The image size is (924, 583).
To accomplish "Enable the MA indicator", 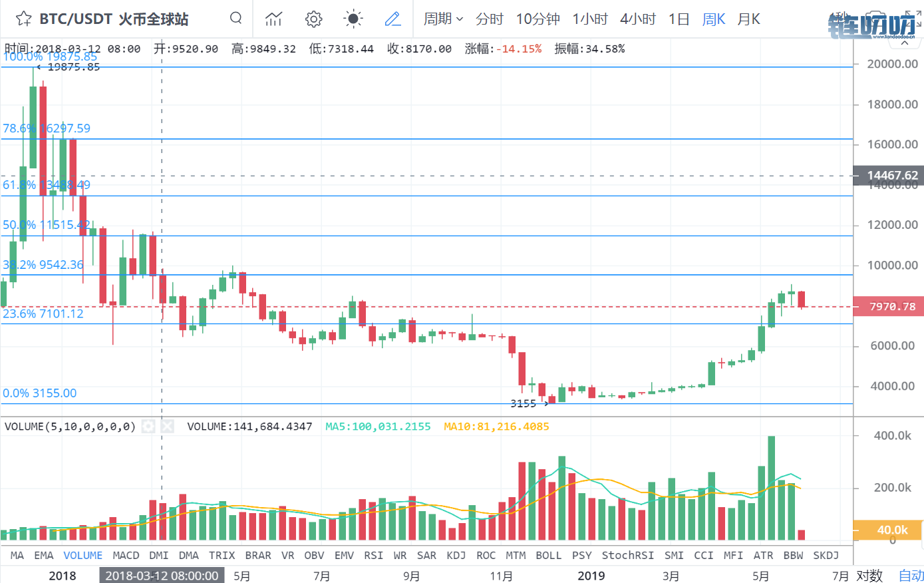I will (x=17, y=555).
